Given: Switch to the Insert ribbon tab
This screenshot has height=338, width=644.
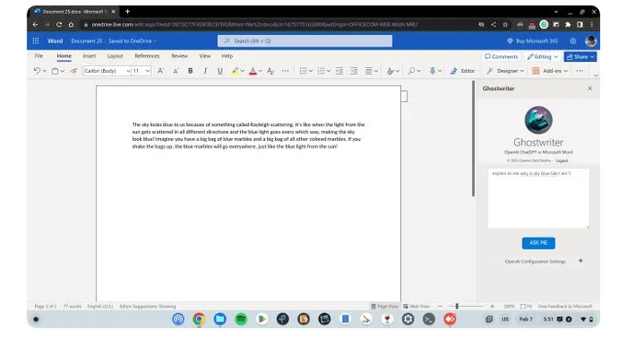Looking at the screenshot, I should (89, 56).
